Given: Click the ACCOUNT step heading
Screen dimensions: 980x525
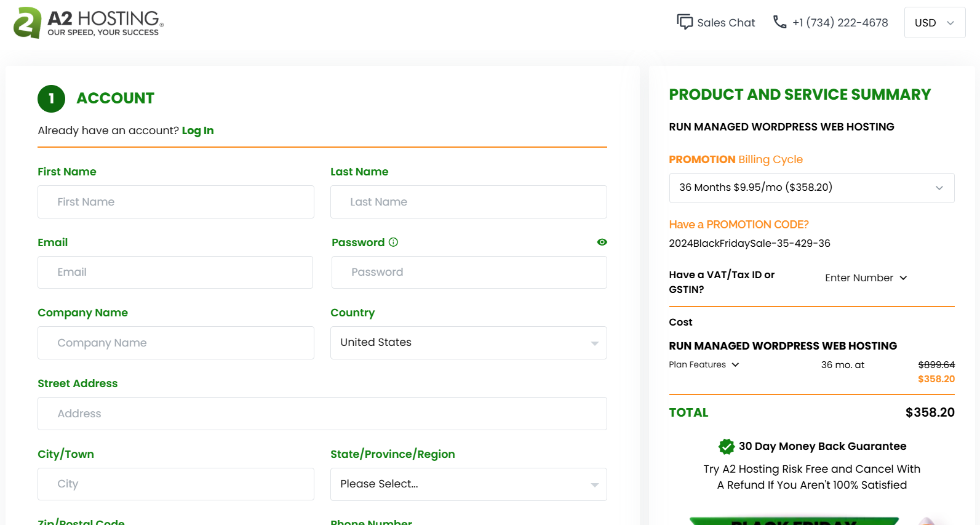Looking at the screenshot, I should click(x=115, y=98).
